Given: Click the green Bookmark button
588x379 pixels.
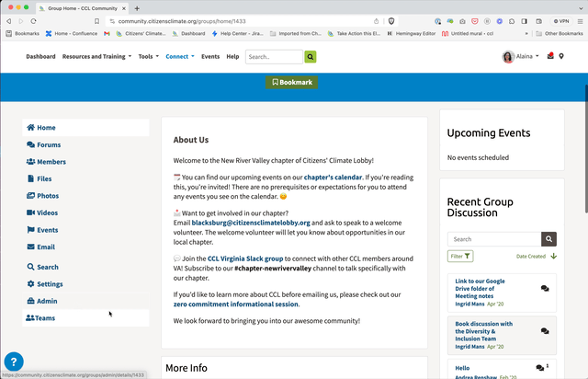Looking at the screenshot, I should point(292,82).
